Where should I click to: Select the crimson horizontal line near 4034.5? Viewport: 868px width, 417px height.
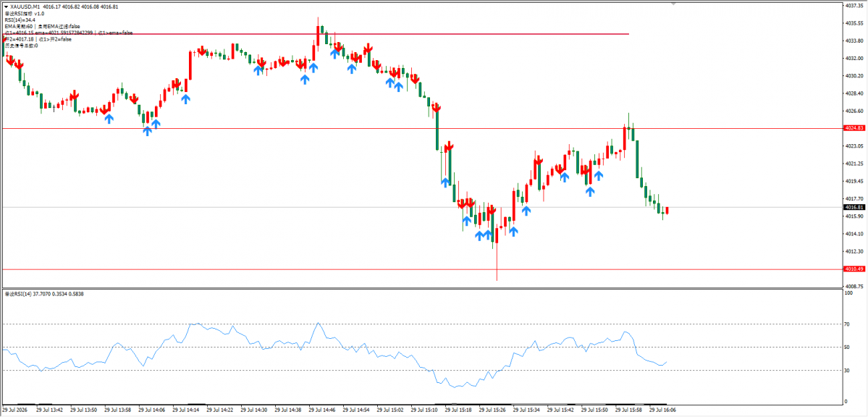coord(316,34)
